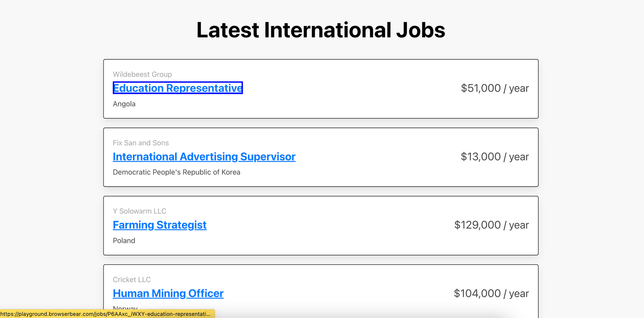
Task: Click Democratic People's Republic of Korea location
Action: (x=176, y=172)
